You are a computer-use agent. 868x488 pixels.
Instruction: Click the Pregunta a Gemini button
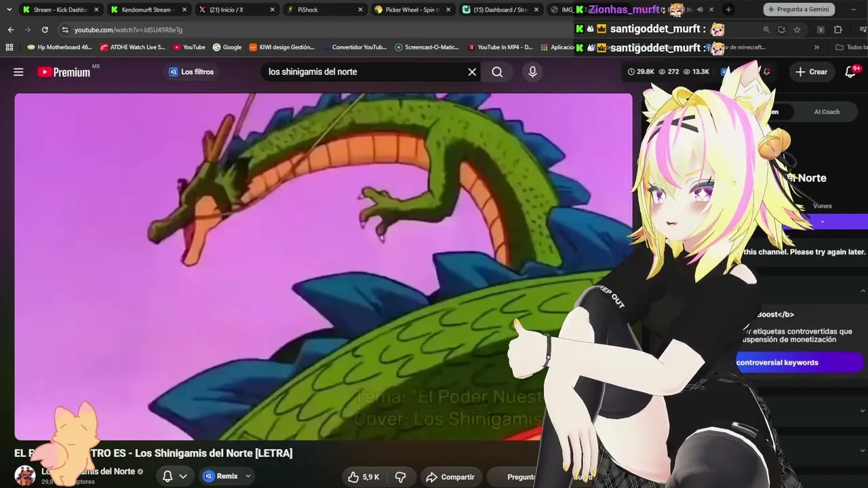pos(799,9)
